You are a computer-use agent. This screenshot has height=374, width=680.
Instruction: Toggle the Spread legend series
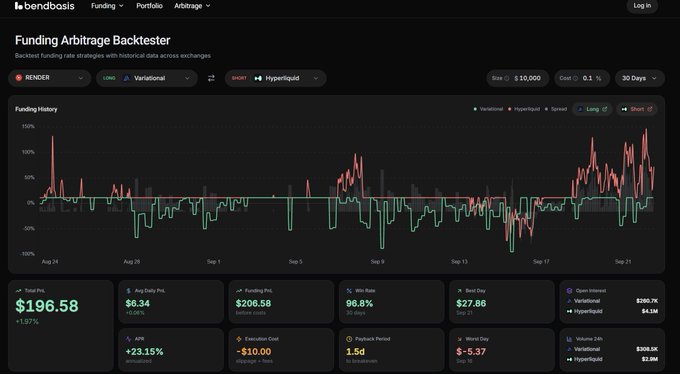pyautogui.click(x=556, y=109)
